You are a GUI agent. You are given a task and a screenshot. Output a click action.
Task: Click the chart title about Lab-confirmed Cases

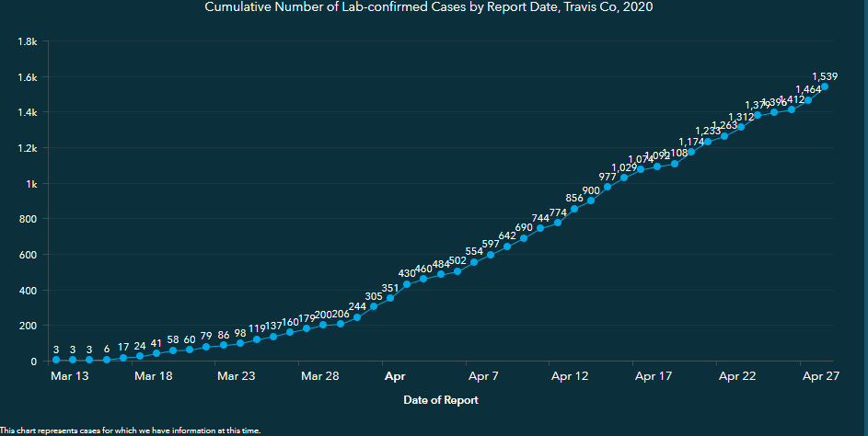tap(434, 7)
